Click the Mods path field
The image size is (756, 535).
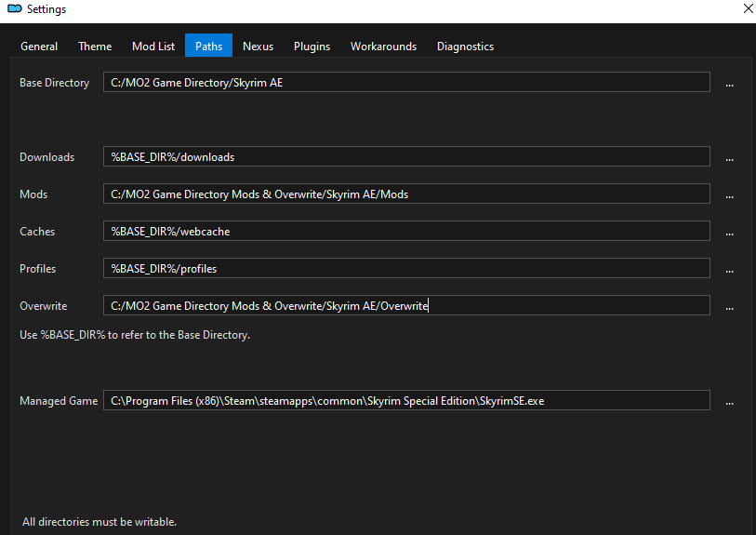(x=406, y=194)
